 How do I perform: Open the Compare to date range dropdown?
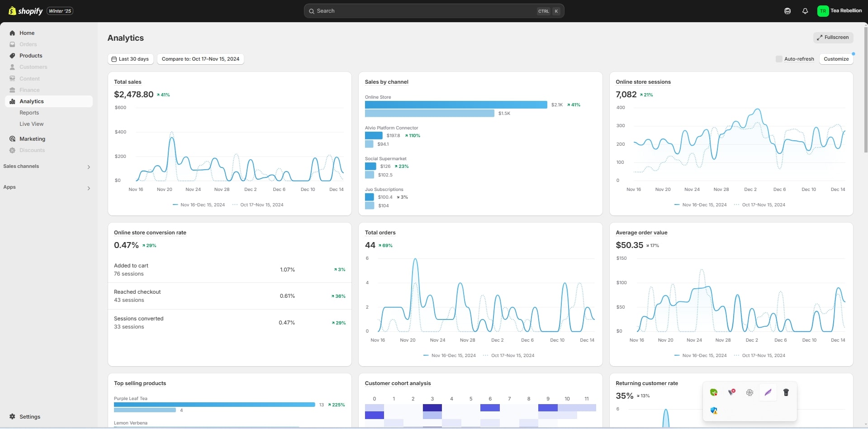(200, 59)
